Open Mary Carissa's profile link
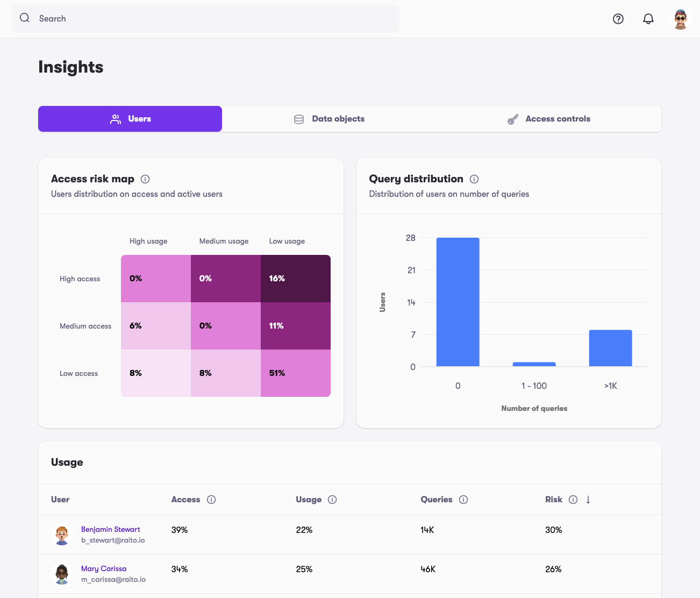The width and height of the screenshot is (700, 598). tap(104, 568)
